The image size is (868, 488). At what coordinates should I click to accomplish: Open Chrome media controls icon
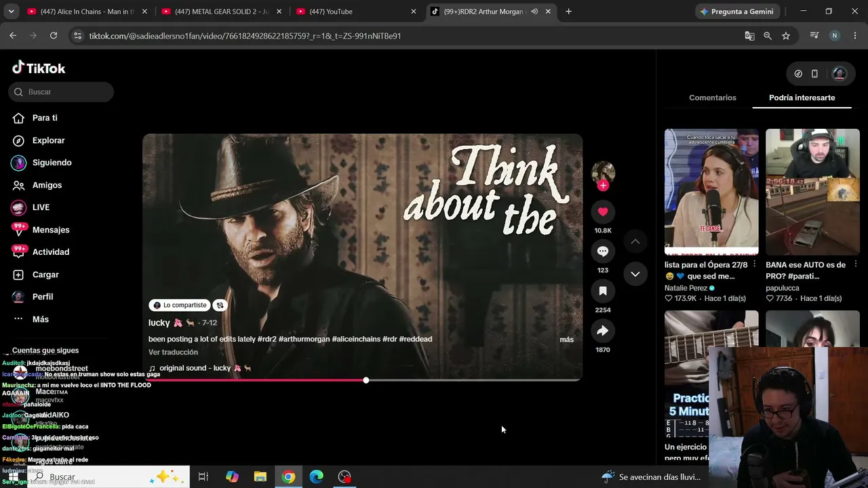tap(814, 36)
